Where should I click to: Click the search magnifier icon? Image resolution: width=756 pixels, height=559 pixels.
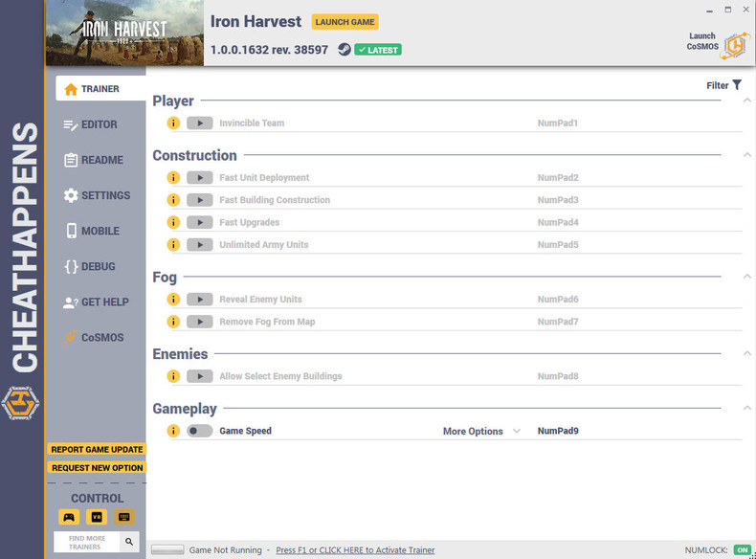[129, 542]
